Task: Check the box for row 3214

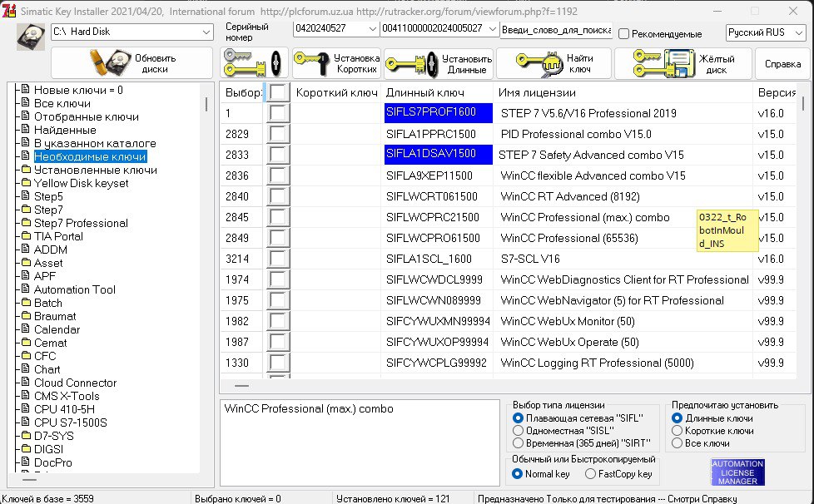Action: click(278, 259)
